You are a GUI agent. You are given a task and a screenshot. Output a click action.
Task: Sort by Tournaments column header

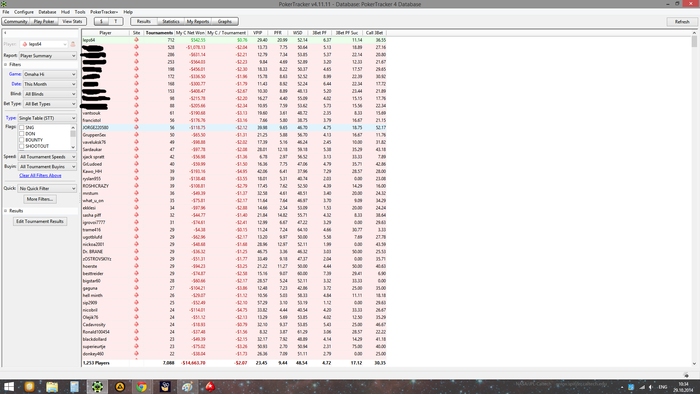[159, 33]
